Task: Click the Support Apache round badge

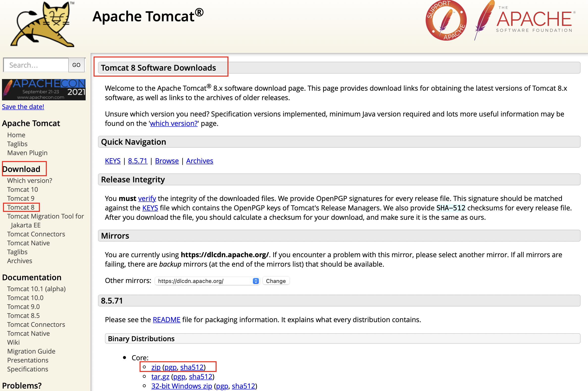Action: click(x=446, y=21)
